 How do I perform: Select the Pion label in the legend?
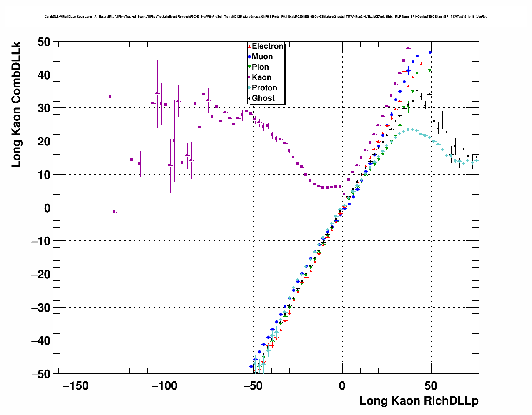point(260,67)
